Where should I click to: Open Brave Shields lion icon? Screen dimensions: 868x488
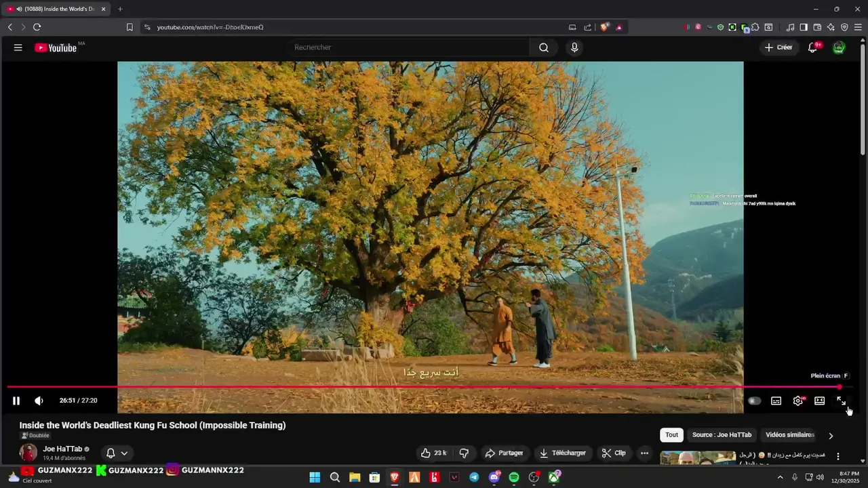coord(605,27)
